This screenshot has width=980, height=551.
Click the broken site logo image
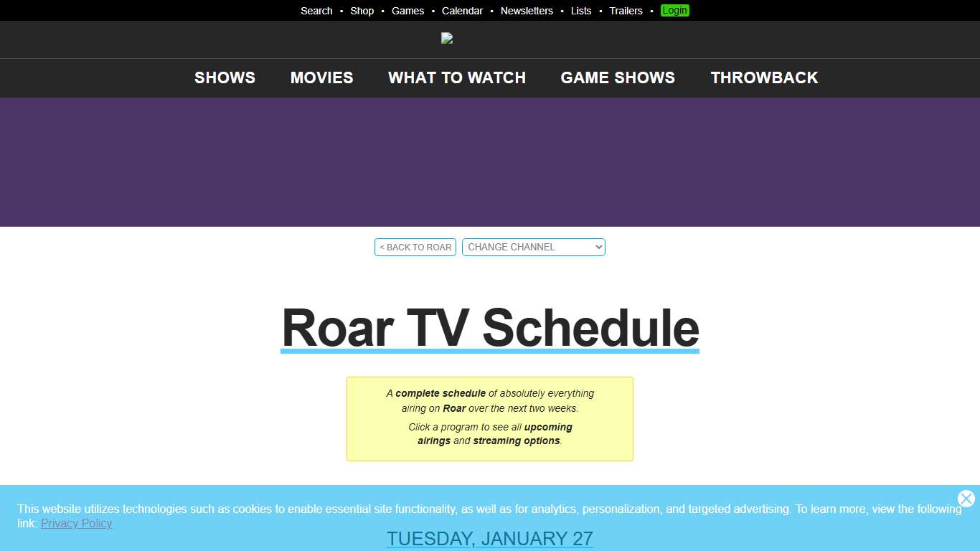(x=447, y=38)
